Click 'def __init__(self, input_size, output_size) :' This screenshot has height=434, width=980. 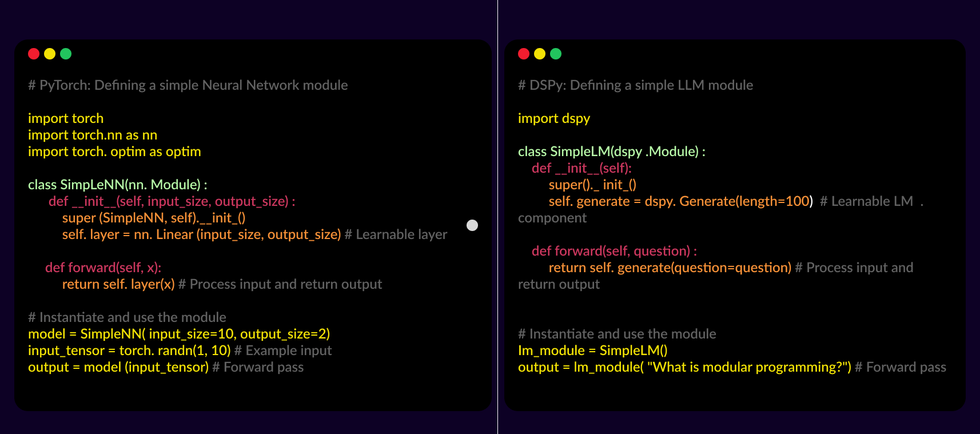point(172,201)
